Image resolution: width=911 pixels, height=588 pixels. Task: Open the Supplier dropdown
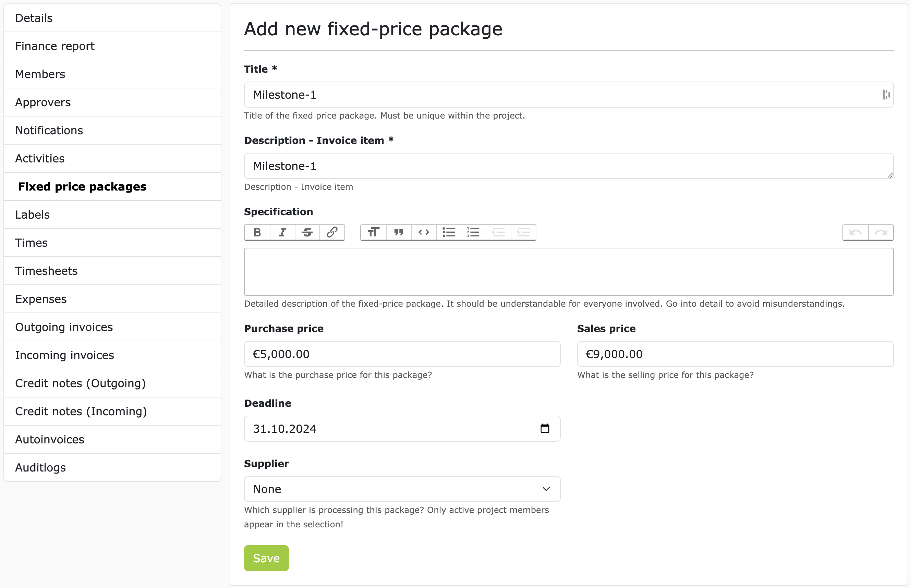pyautogui.click(x=402, y=489)
